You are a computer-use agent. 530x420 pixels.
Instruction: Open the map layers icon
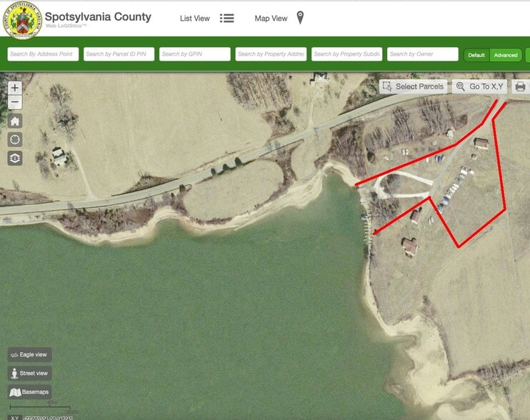pyautogui.click(x=15, y=158)
